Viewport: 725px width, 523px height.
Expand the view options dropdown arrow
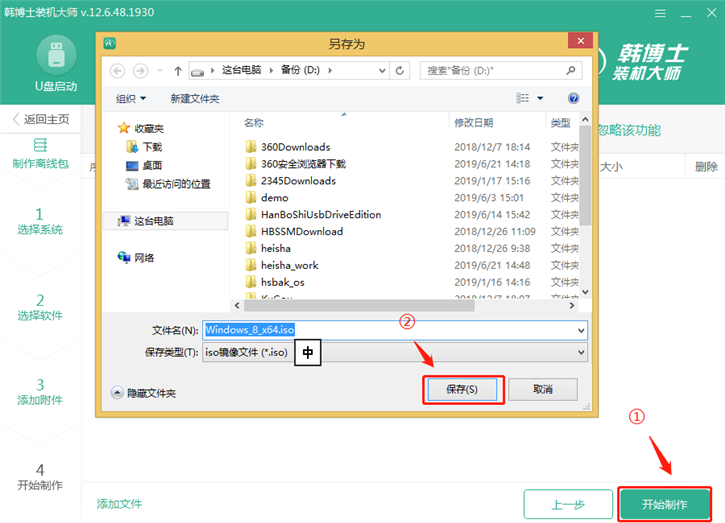pos(541,98)
